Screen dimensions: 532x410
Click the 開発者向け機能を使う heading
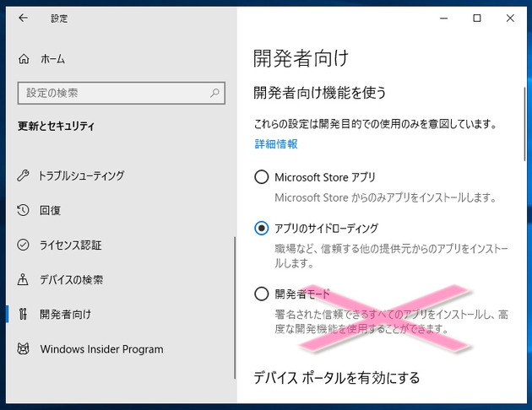click(319, 93)
